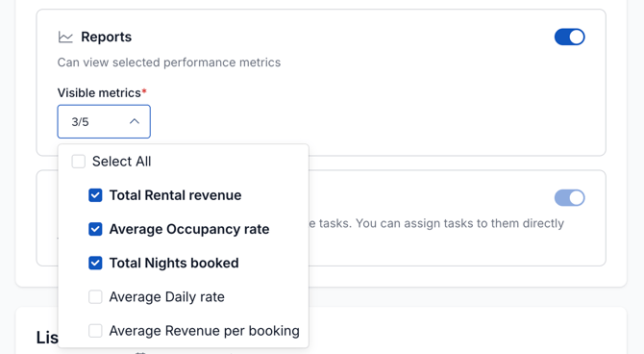The width and height of the screenshot is (644, 354).
Task: Check Average Revenue per booking
Action: (95, 331)
